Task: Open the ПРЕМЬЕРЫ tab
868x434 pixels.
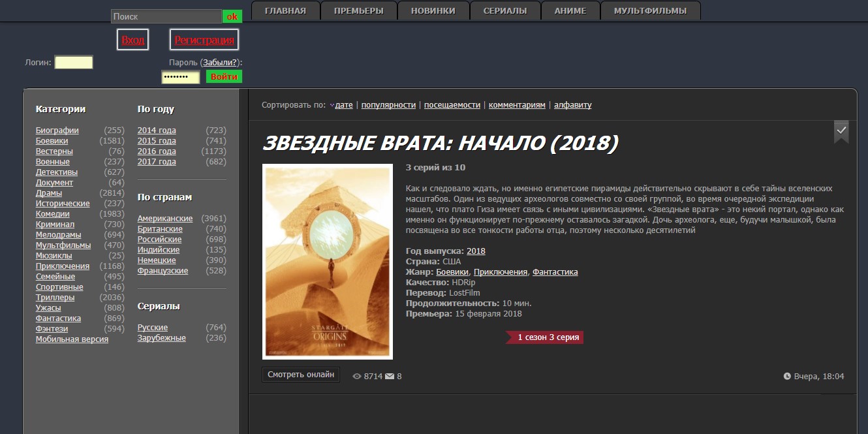Action: tap(358, 11)
